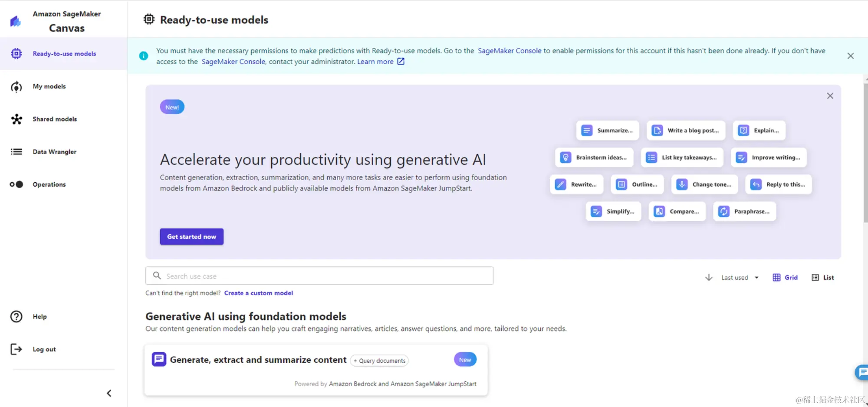Open the Ready-to-use models sidebar icon
Image resolution: width=868 pixels, height=407 pixels.
16,53
